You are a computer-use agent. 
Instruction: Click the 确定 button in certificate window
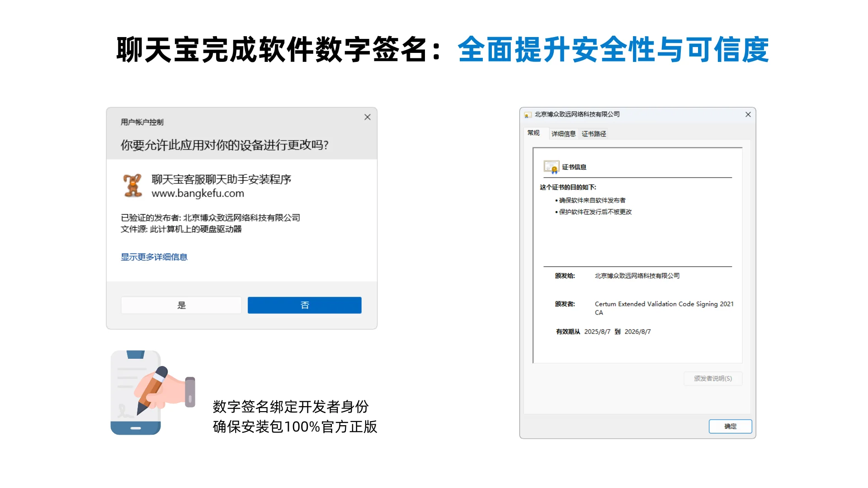730,426
